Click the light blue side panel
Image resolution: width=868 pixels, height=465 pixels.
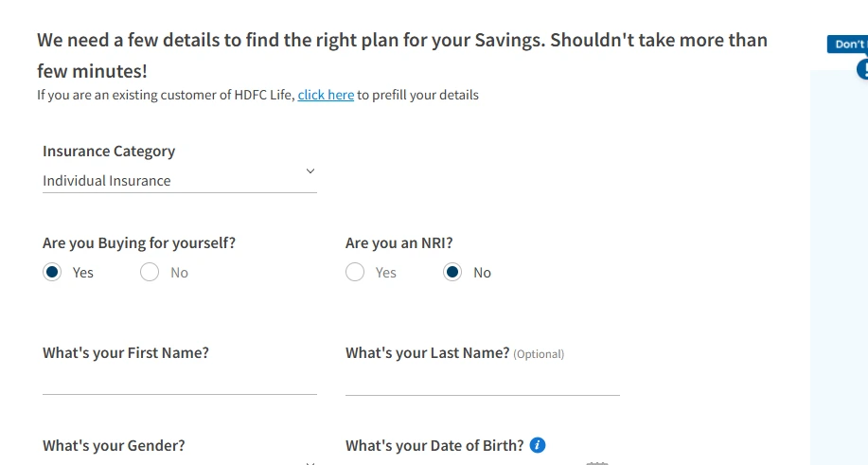[x=839, y=265]
